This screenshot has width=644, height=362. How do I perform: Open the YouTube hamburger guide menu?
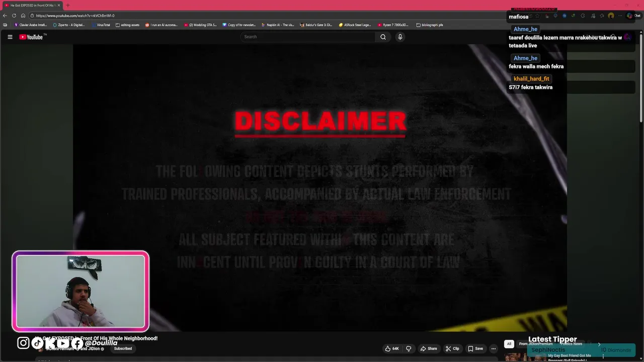point(10,37)
